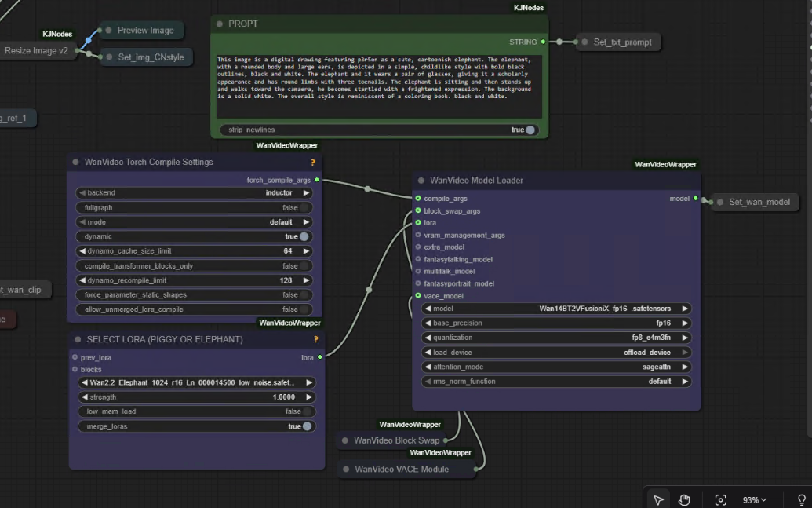Open the 93% zoom level menu
Image resolution: width=812 pixels, height=508 pixels.
click(x=755, y=499)
